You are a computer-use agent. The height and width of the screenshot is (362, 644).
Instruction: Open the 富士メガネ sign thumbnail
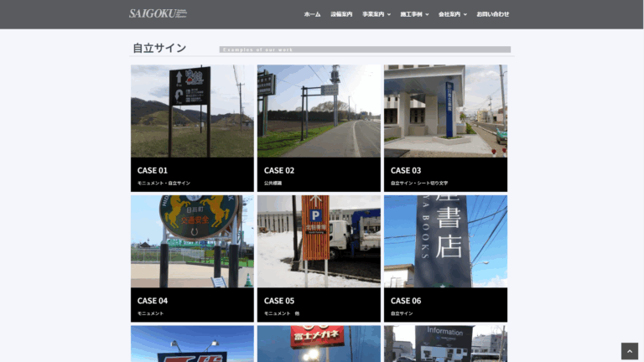click(x=319, y=344)
